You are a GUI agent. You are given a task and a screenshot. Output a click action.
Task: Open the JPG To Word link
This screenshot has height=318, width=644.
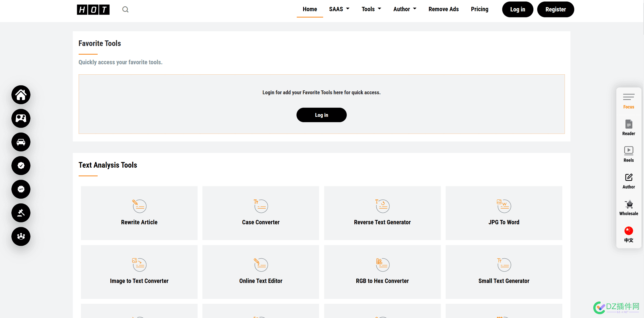pos(504,222)
